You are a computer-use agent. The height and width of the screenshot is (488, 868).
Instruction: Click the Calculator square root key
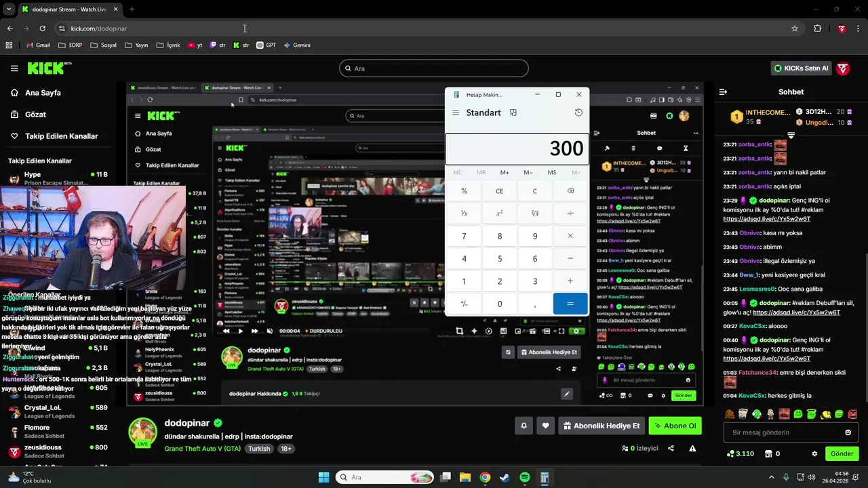coord(534,213)
